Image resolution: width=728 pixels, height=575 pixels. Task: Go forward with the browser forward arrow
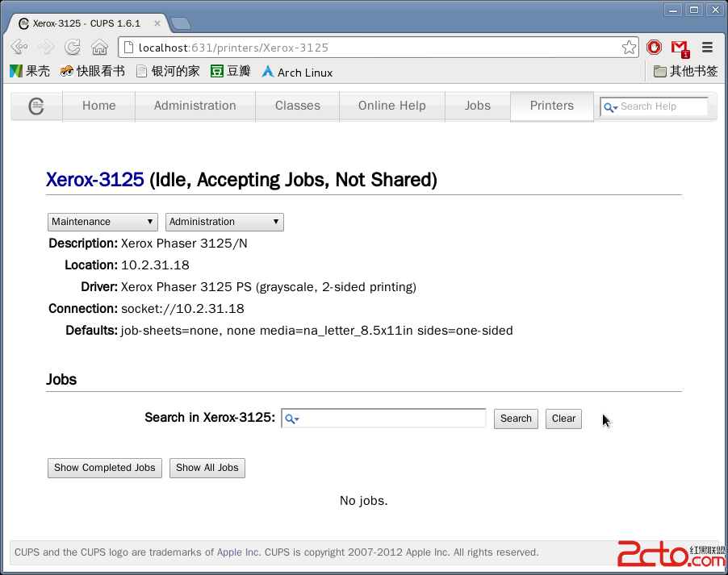click(46, 47)
